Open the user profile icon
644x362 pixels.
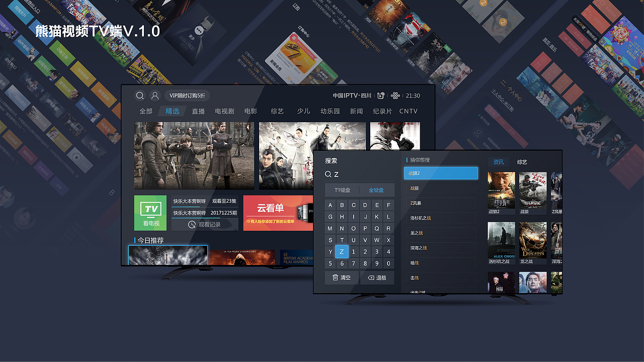[155, 96]
